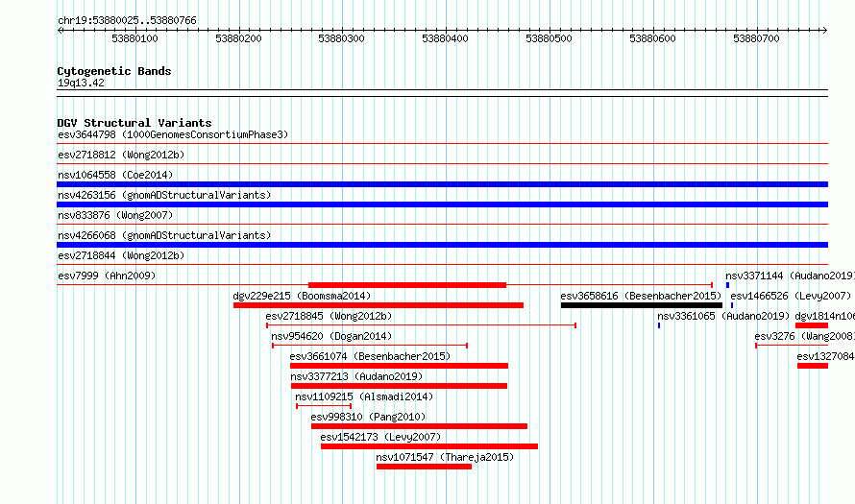Click the Cytogenetic Bands track title
The height and width of the screenshot is (504, 855).
tap(114, 71)
